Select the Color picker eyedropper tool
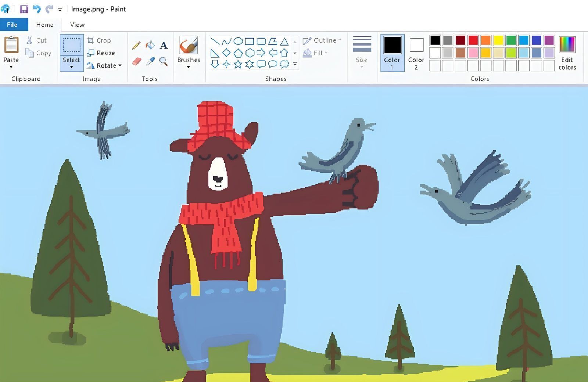The height and width of the screenshot is (382, 588). pyautogui.click(x=150, y=61)
